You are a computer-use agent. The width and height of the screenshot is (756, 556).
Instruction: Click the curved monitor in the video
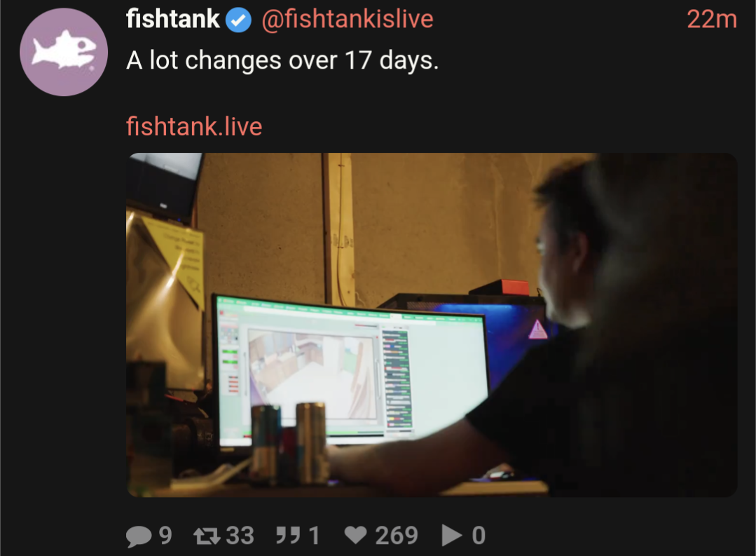pos(350,372)
